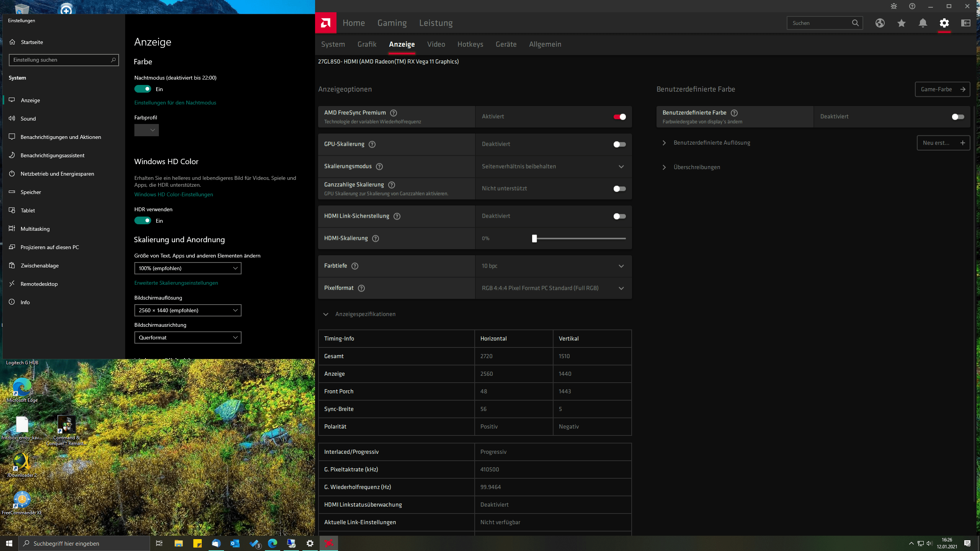Show help for Skalierungsmodus
Screen dimensions: 980x551
point(379,166)
